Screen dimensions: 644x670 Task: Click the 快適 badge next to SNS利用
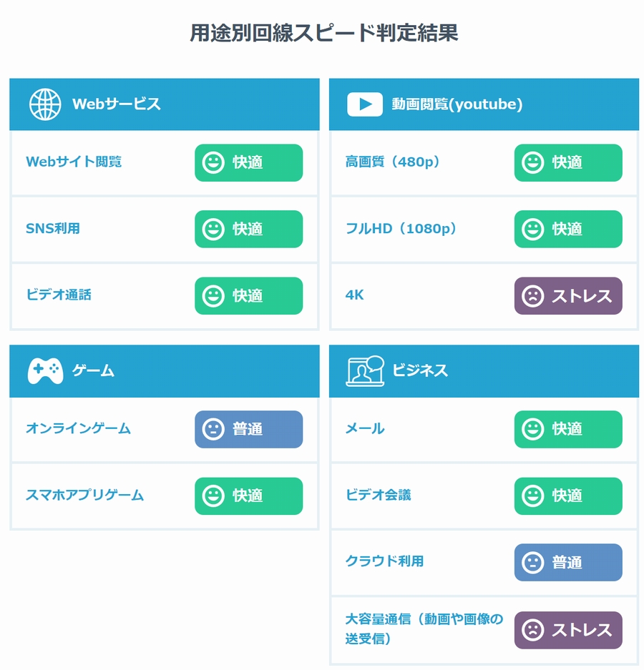[x=248, y=229]
